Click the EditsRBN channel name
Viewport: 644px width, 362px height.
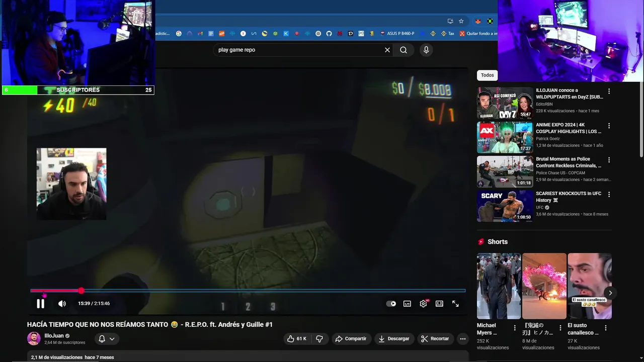(x=544, y=104)
